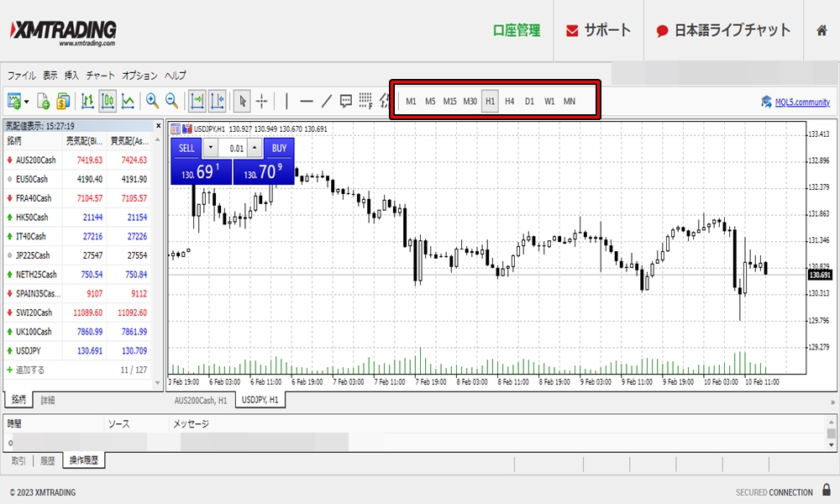Toggle candlestick chart mode

(108, 101)
